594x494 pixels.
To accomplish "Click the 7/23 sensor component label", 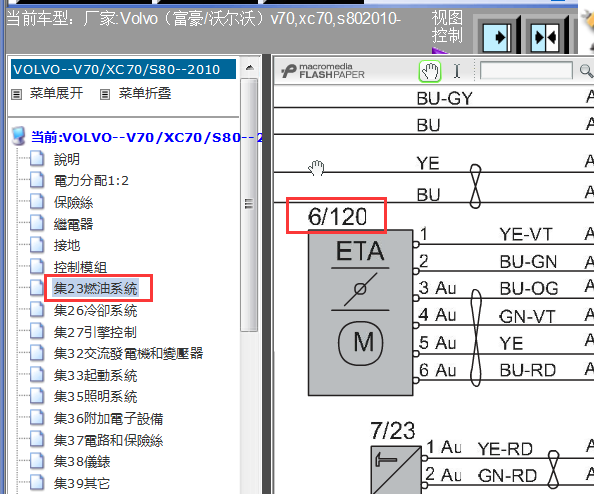I will pyautogui.click(x=393, y=431).
